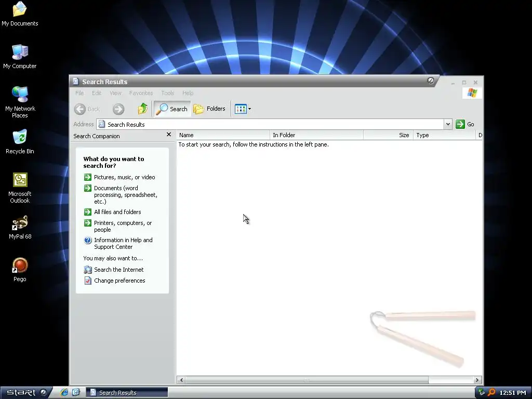Click the green arrow beside All files
This screenshot has width=532, height=399.
coord(87,212)
